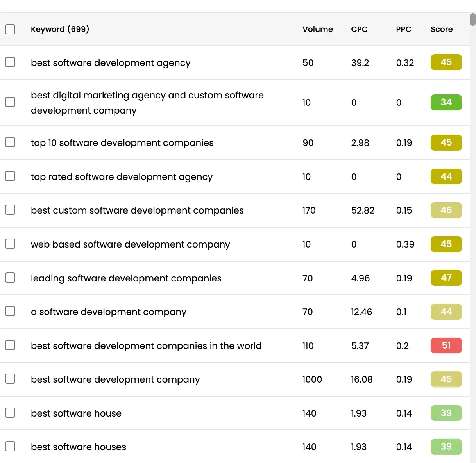Screen dimensions: 476x463
Task: Click the vertical scrollbar thumb of the table
Action: point(472,20)
